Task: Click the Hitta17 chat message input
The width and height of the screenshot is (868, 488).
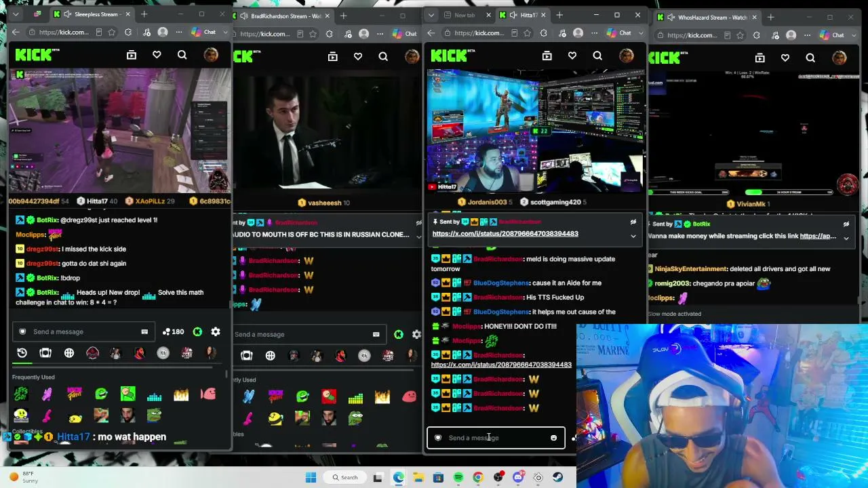Action: click(x=496, y=438)
